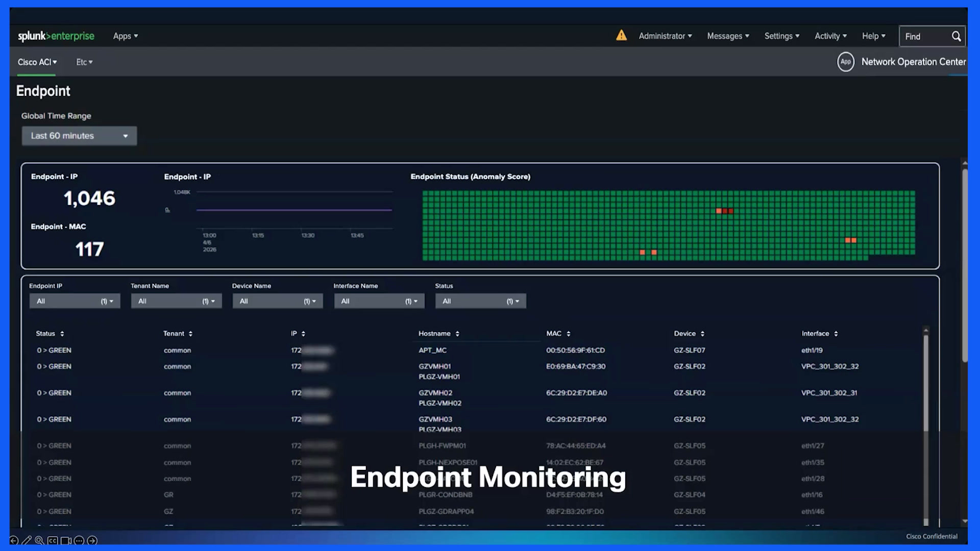Expand the Interface Name filter dropdown
The height and width of the screenshot is (551, 980).
379,301
